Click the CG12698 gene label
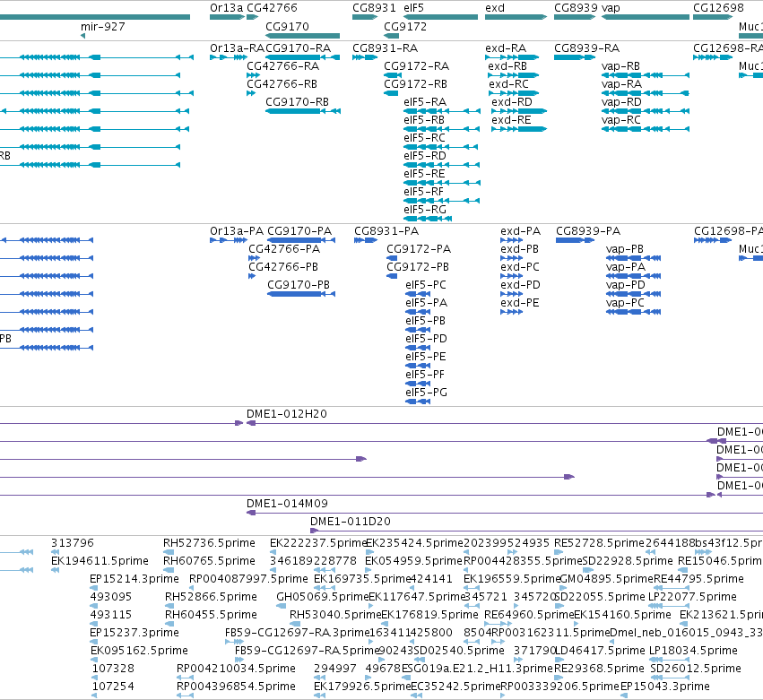The height and width of the screenshot is (700, 763). point(719,8)
